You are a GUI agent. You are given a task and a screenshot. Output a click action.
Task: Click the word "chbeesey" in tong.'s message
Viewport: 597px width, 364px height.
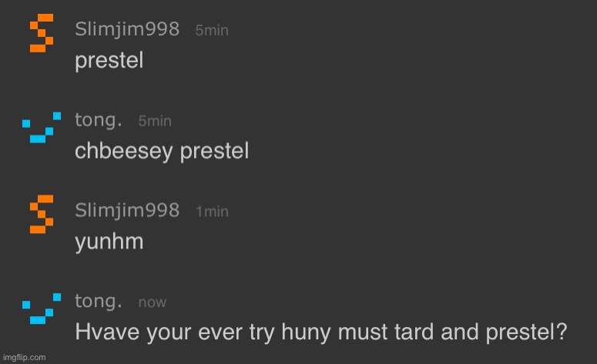(124, 152)
